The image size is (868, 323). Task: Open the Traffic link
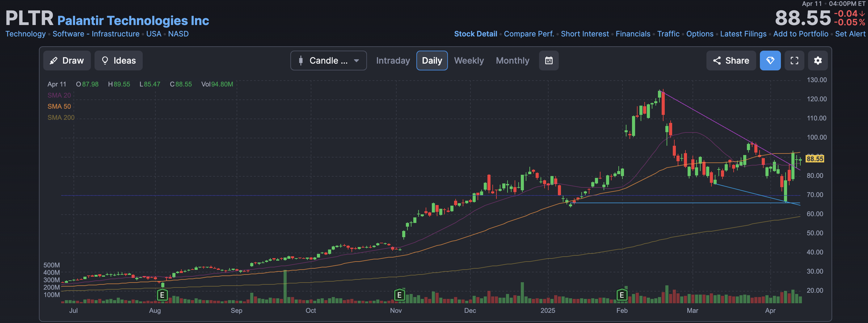click(668, 34)
